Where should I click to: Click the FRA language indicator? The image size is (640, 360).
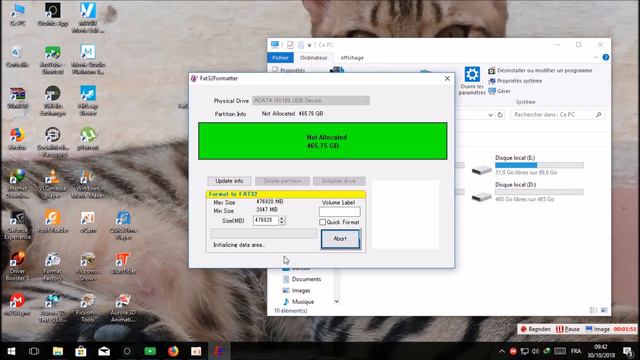[x=576, y=351]
